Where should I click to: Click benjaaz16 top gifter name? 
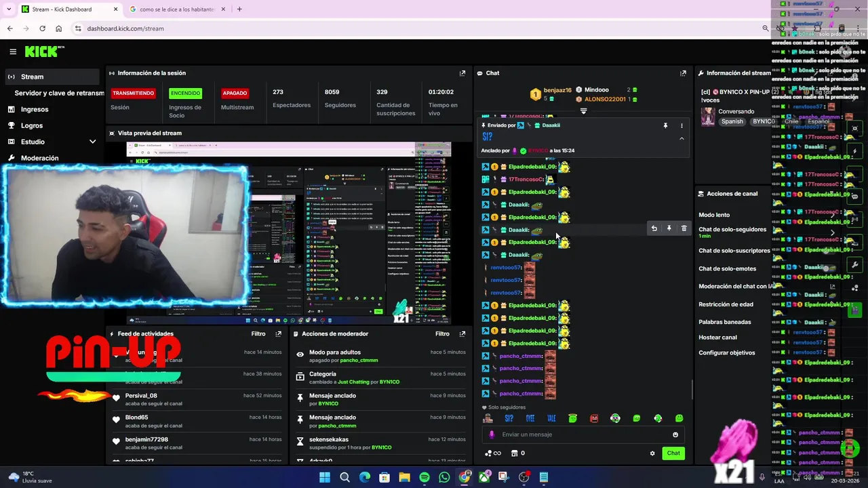click(x=557, y=90)
